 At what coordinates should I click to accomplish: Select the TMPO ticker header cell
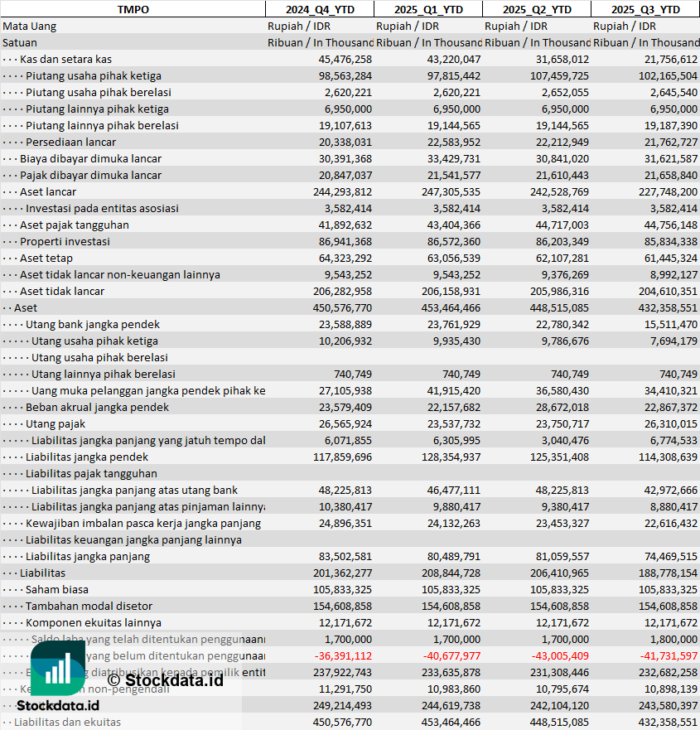click(x=133, y=9)
